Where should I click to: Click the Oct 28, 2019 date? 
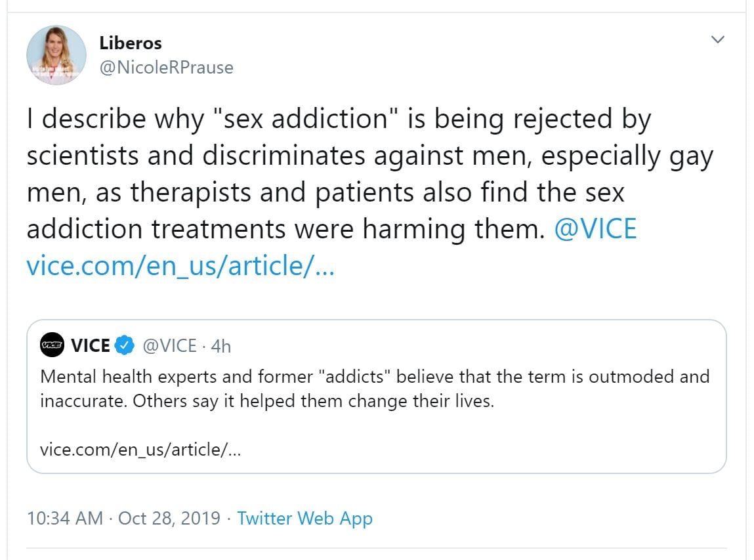pyautogui.click(x=169, y=518)
